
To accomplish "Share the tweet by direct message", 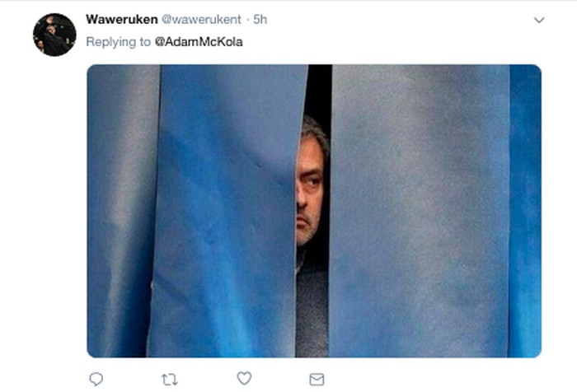I will [317, 380].
